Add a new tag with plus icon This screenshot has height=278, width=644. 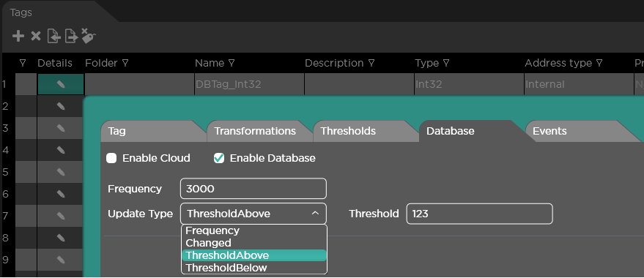(x=18, y=36)
